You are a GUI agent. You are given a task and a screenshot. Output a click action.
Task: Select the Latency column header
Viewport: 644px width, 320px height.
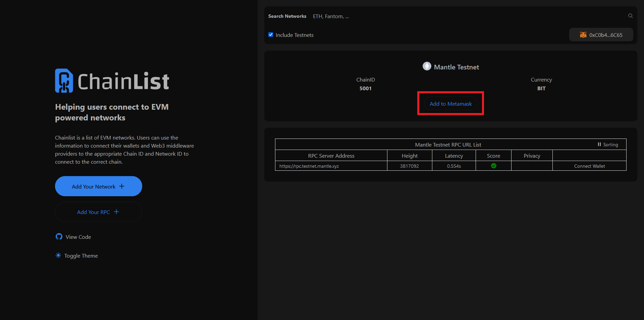(453, 156)
